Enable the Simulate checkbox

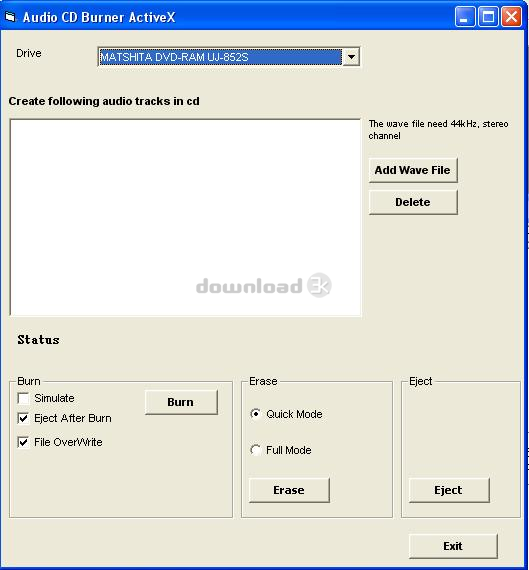24,398
